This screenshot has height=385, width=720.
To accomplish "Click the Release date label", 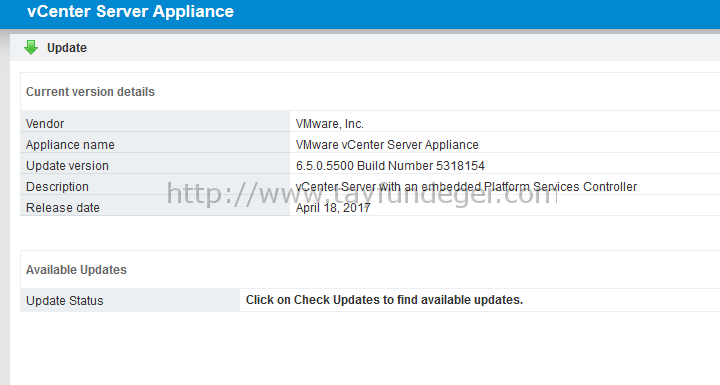I will [x=62, y=208].
